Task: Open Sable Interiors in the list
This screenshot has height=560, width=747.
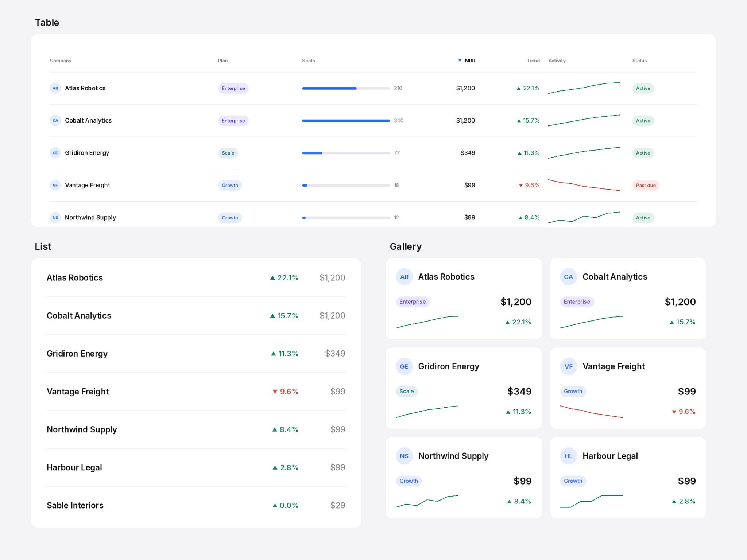Action: coord(196,505)
